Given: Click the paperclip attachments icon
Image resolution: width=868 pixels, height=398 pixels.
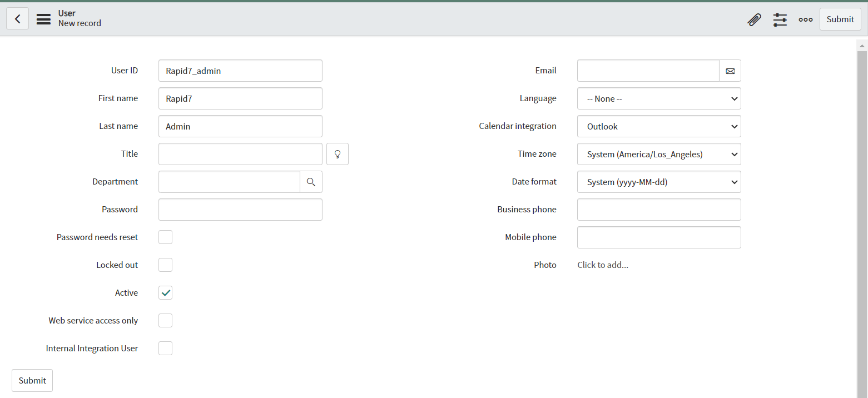Looking at the screenshot, I should click(754, 19).
